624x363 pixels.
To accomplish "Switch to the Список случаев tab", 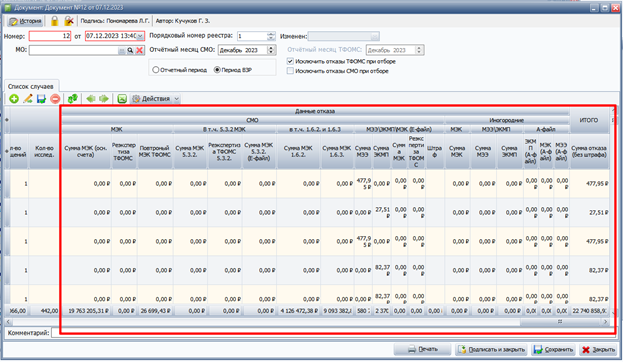I will click(31, 86).
